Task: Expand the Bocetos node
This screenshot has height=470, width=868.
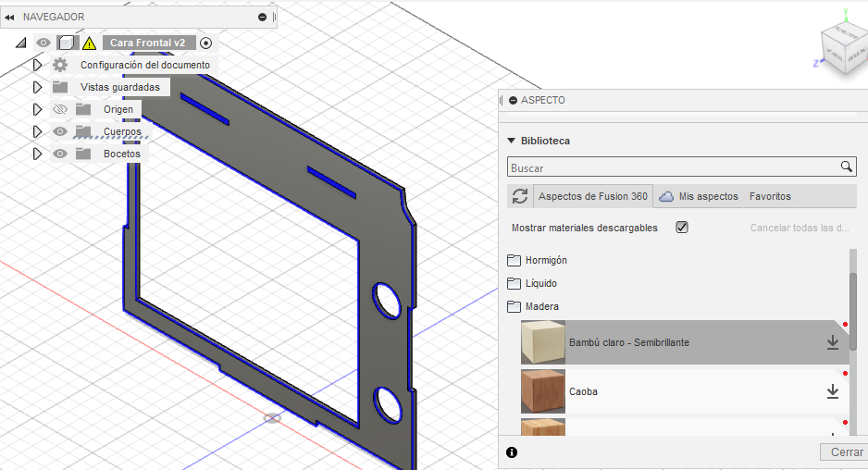Action: point(37,154)
